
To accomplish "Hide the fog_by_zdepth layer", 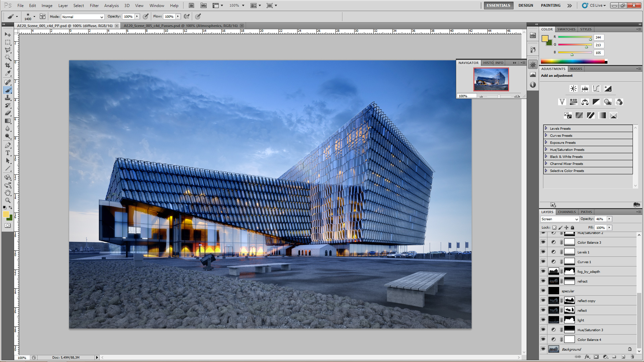I will click(543, 271).
